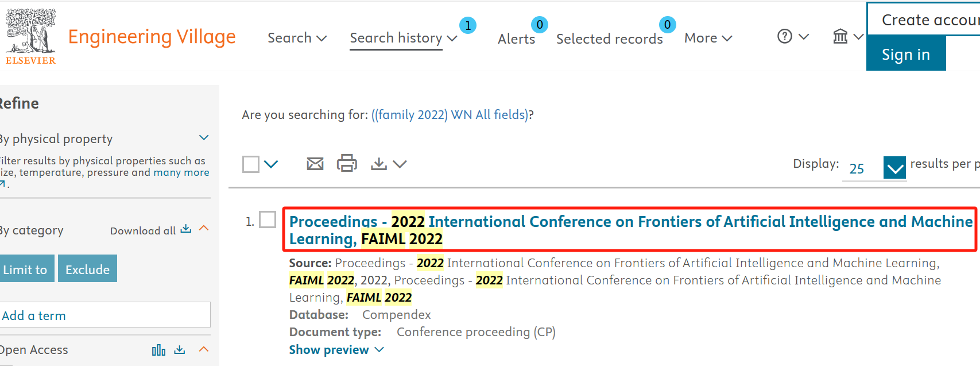The height and width of the screenshot is (366, 980).
Task: Click the print results printer icon
Action: point(347,164)
